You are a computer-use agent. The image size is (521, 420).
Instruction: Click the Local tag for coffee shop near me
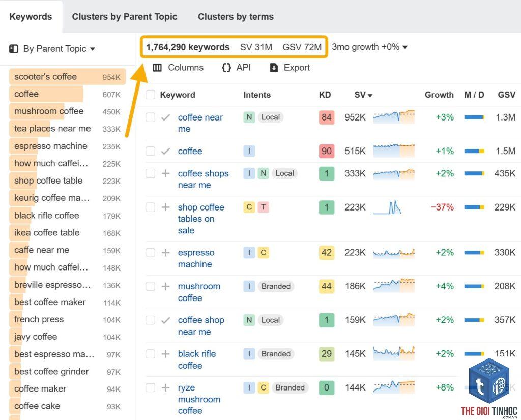coord(271,320)
